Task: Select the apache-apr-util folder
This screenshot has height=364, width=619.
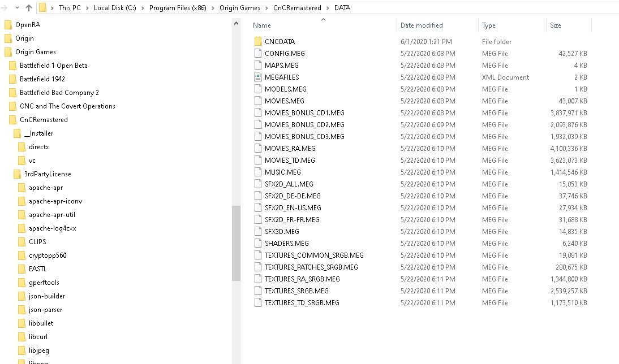Action: [51, 215]
